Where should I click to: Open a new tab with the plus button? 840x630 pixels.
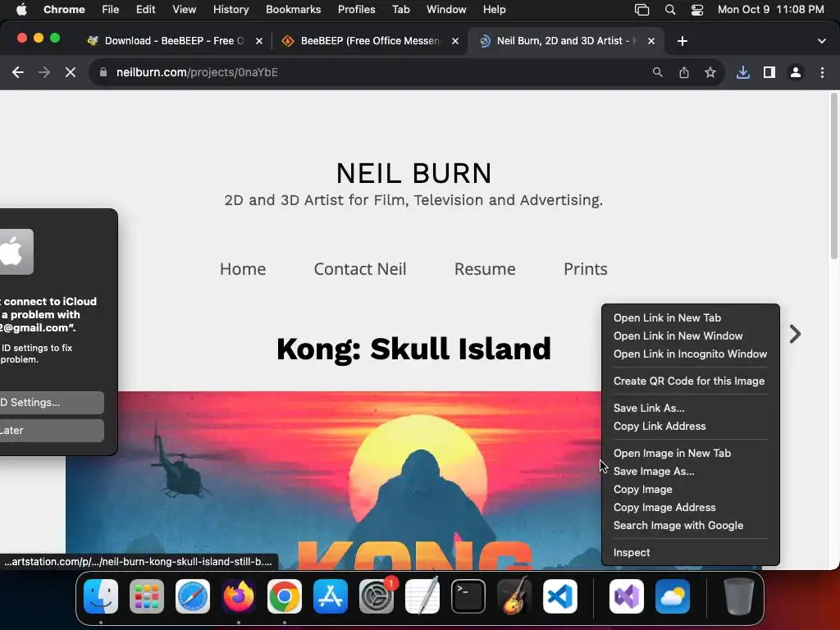682,41
